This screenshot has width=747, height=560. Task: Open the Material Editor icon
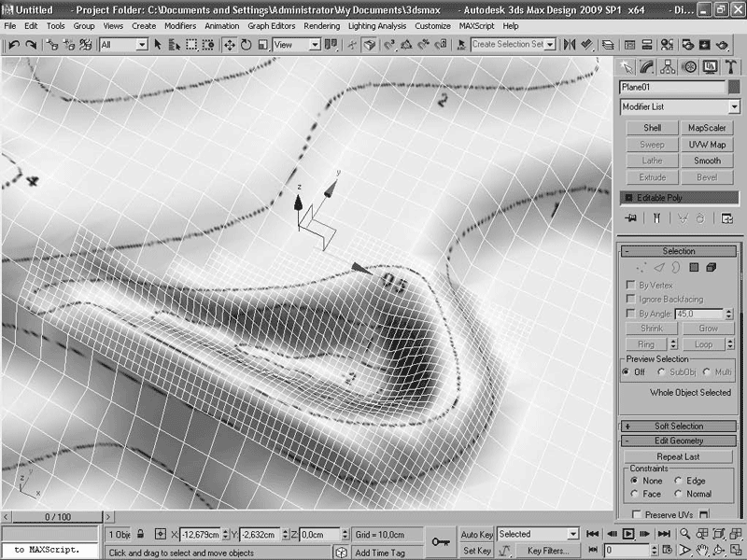click(667, 45)
